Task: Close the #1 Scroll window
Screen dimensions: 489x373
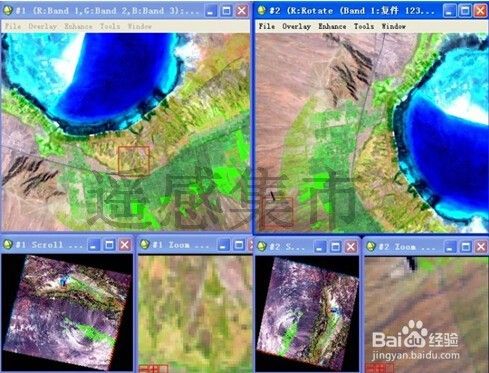Action: 125,245
